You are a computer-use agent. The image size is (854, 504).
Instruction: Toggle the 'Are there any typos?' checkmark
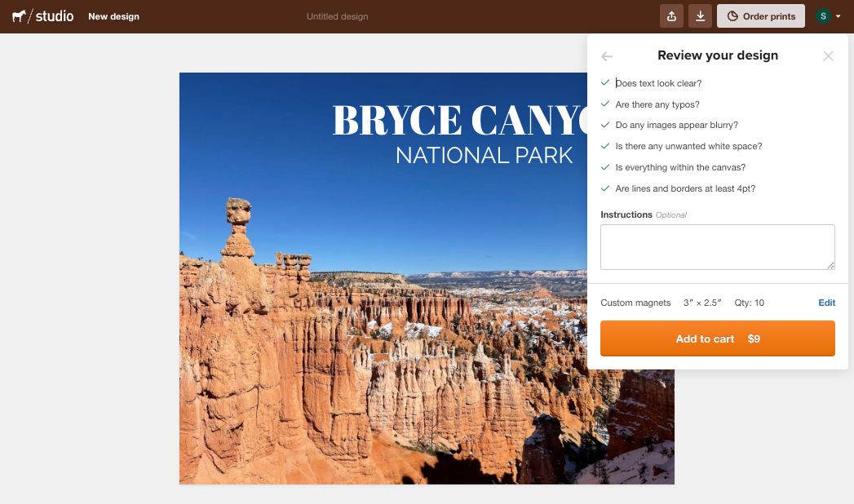[605, 104]
